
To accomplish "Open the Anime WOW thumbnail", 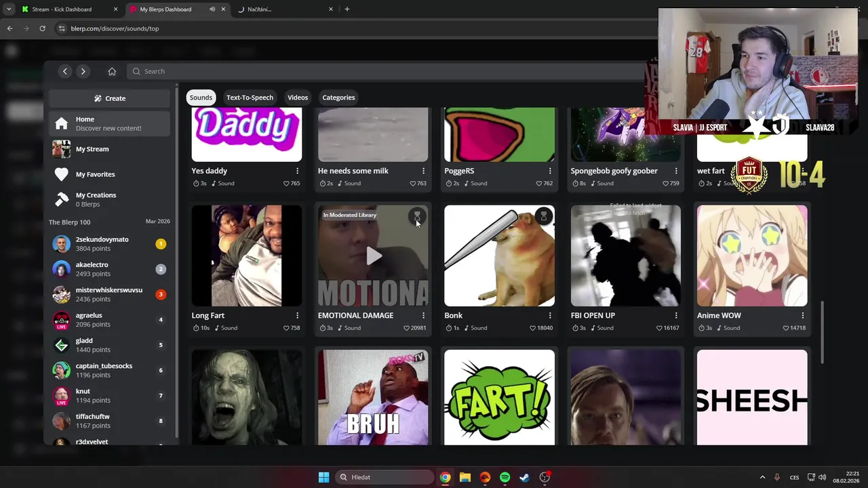I will coord(752,256).
